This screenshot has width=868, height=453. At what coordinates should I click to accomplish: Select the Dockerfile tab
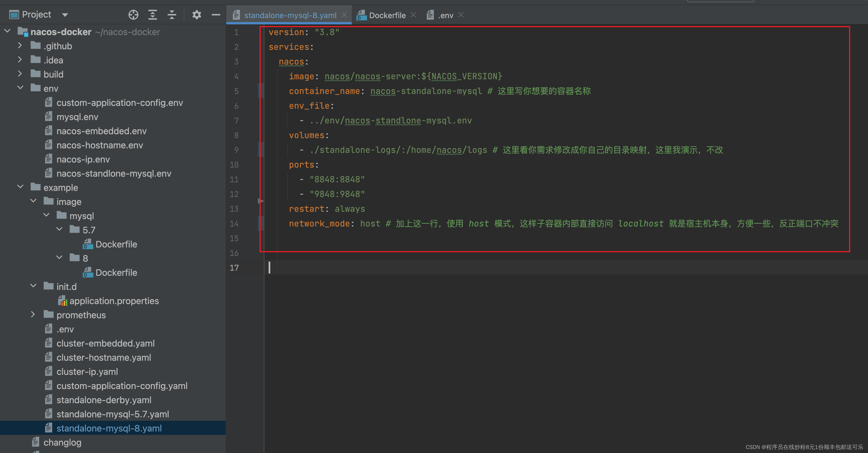(x=386, y=15)
